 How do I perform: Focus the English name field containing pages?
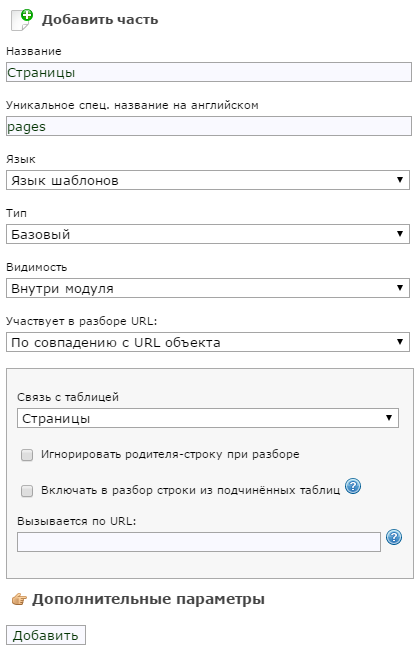coord(209,126)
